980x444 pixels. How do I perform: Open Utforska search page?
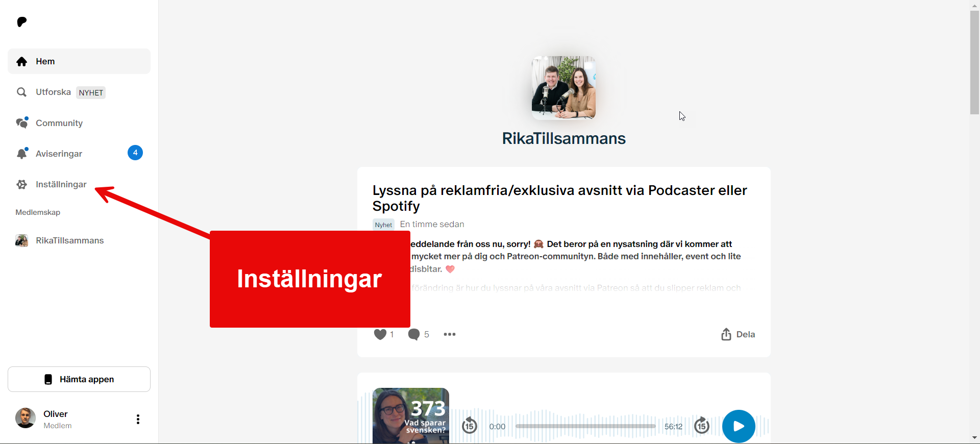click(53, 92)
